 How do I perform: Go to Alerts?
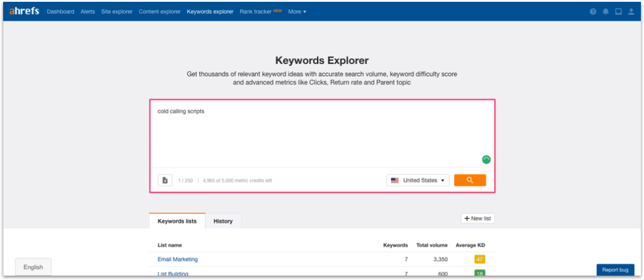click(x=87, y=11)
